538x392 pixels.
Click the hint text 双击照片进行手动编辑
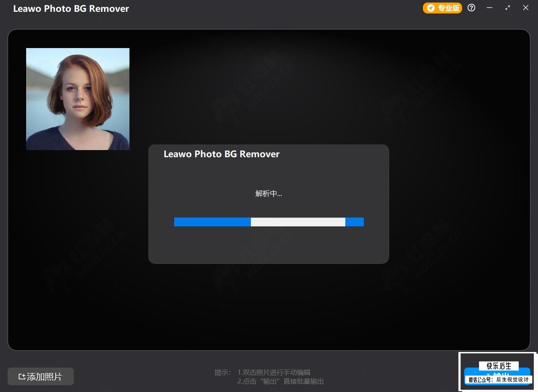pyautogui.click(x=274, y=373)
